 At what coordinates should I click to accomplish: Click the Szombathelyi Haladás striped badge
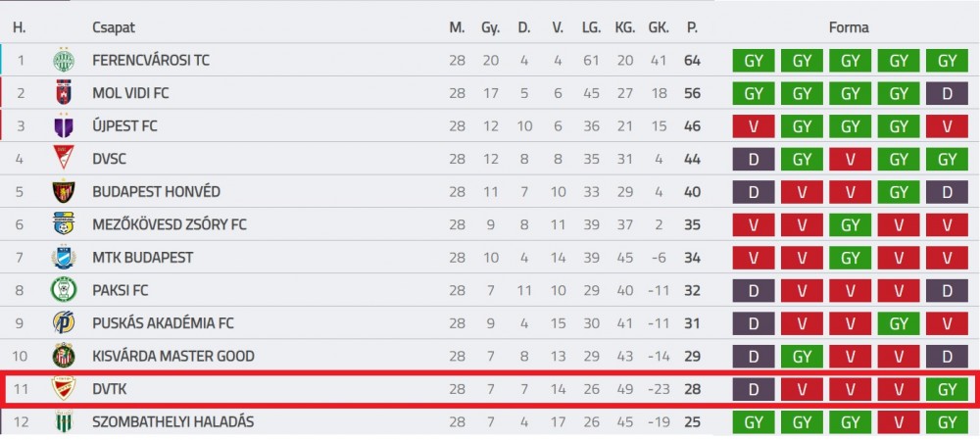63,422
